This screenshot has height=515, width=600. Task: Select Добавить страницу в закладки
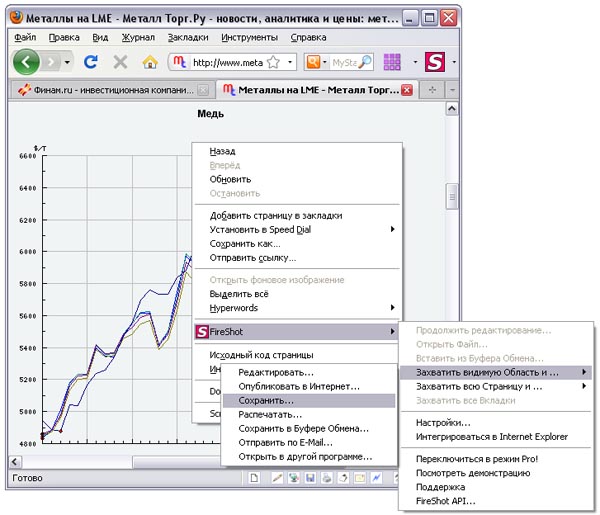(297, 215)
